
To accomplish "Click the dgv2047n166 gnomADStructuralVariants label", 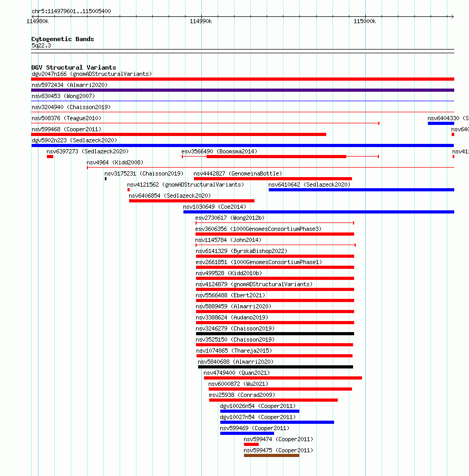I will click(92, 74).
